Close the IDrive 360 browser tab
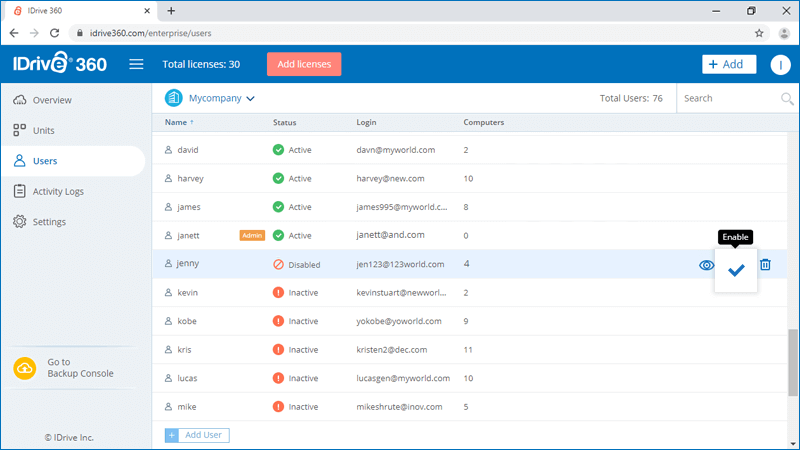Viewport: 800px width, 450px height. coord(147,11)
